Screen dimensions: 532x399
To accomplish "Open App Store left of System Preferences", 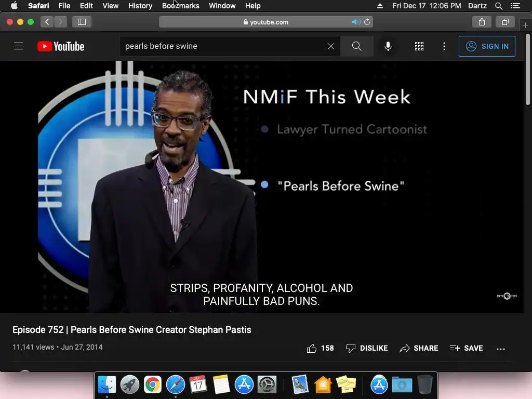I will point(244,385).
